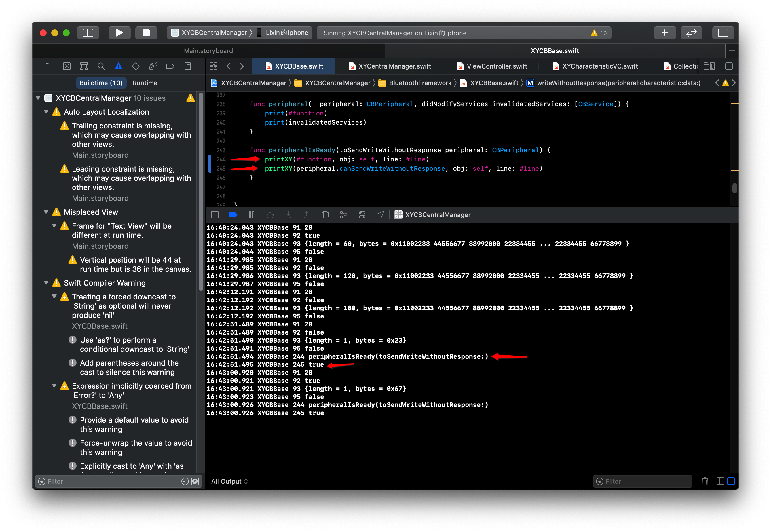Image resolution: width=771 pixels, height=532 pixels.
Task: Select the Breakpoint navigator icon
Action: (x=170, y=66)
